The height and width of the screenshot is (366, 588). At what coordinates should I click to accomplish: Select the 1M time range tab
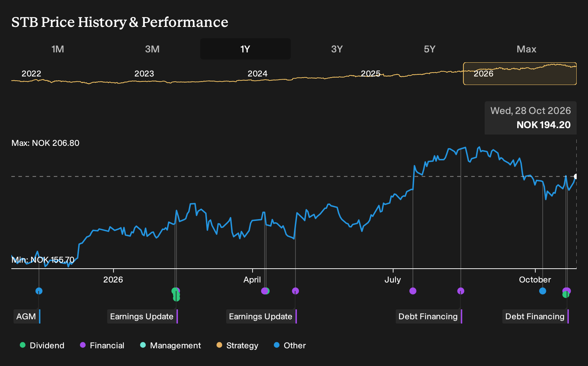coord(58,49)
